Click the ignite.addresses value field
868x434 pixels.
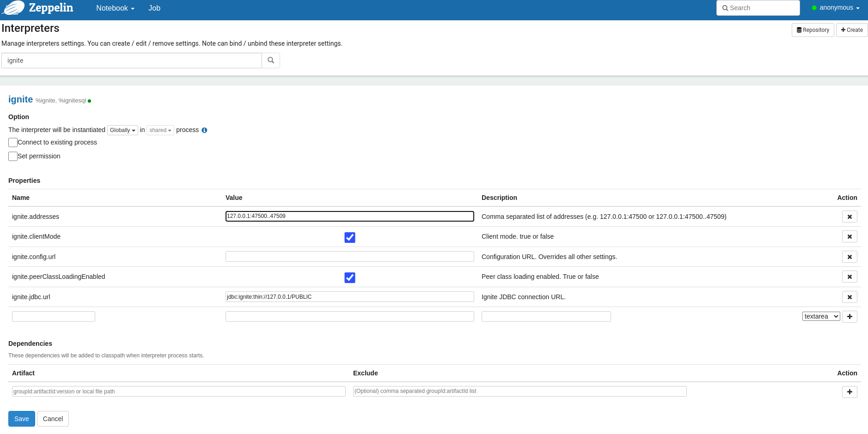point(350,216)
